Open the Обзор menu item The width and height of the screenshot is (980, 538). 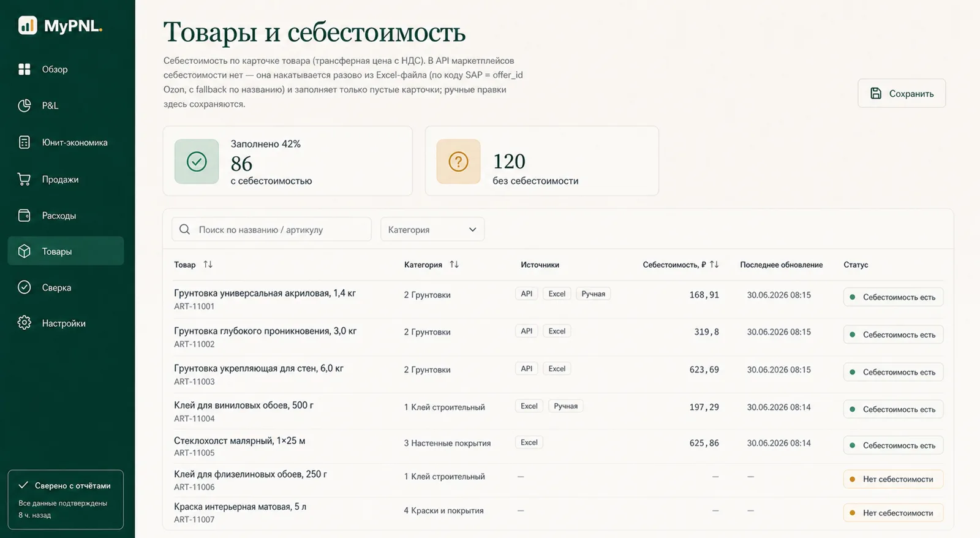coord(66,69)
